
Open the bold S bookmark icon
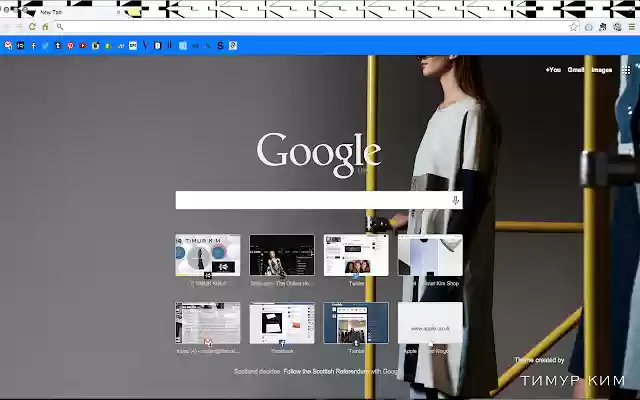pyautogui.click(x=220, y=46)
